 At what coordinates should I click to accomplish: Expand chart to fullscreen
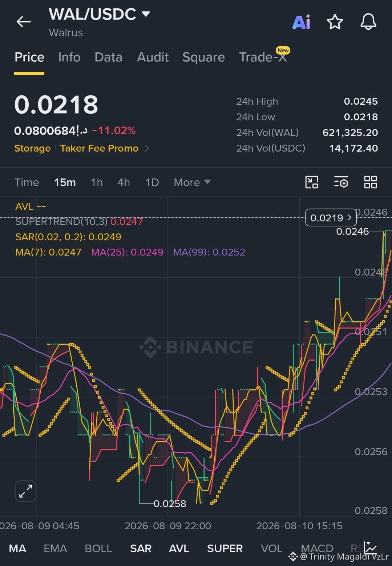click(x=25, y=491)
